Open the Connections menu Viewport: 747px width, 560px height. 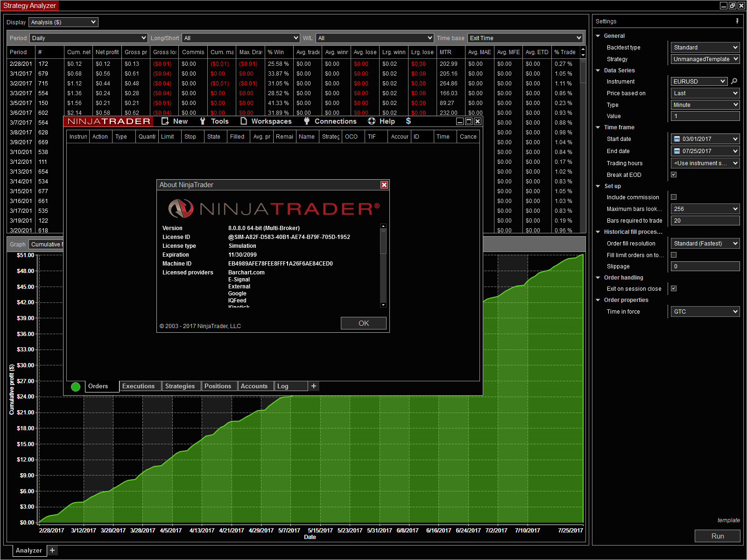[330, 121]
